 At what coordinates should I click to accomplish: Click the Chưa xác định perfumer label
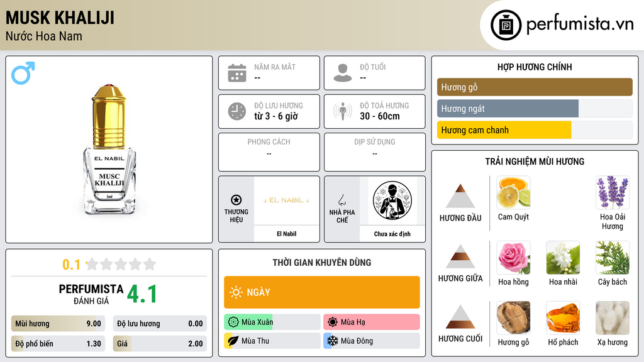pyautogui.click(x=392, y=234)
